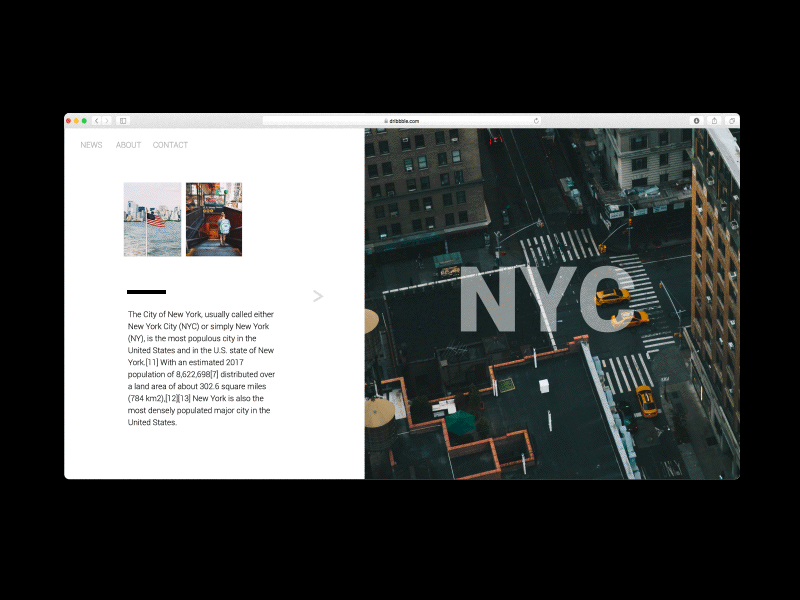This screenshot has width=800, height=600.
Task: Select the New York skyline flag thumbnail
Action: coord(151,218)
